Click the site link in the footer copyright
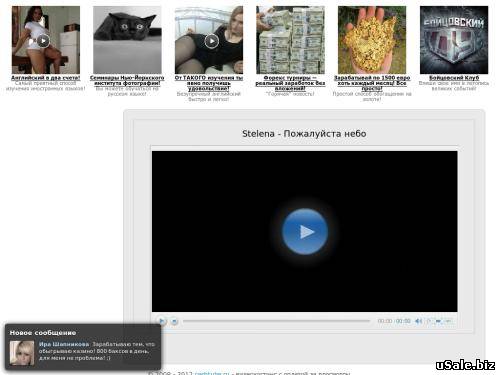The image size is (500, 375). pos(212,373)
